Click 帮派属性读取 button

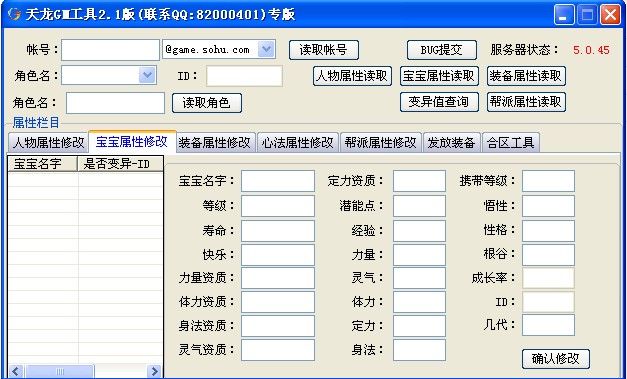coord(526,102)
